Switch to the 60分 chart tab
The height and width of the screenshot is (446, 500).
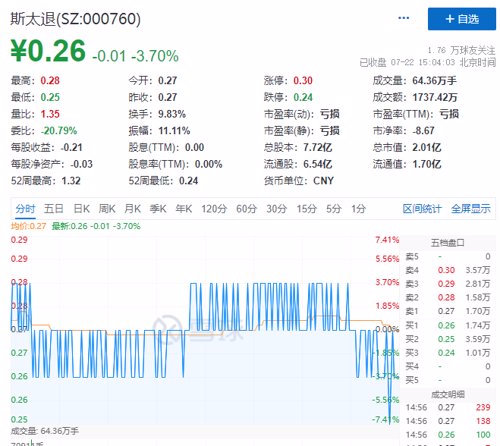pyautogui.click(x=247, y=209)
